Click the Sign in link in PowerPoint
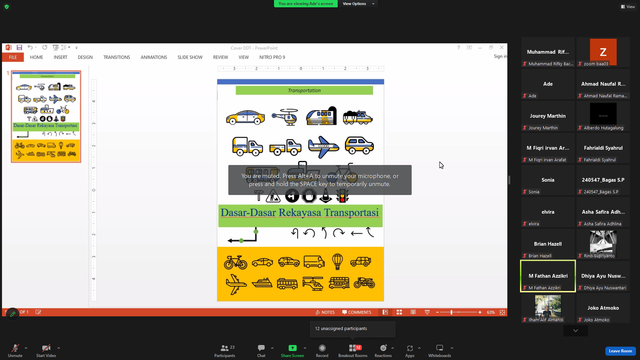 500,56
